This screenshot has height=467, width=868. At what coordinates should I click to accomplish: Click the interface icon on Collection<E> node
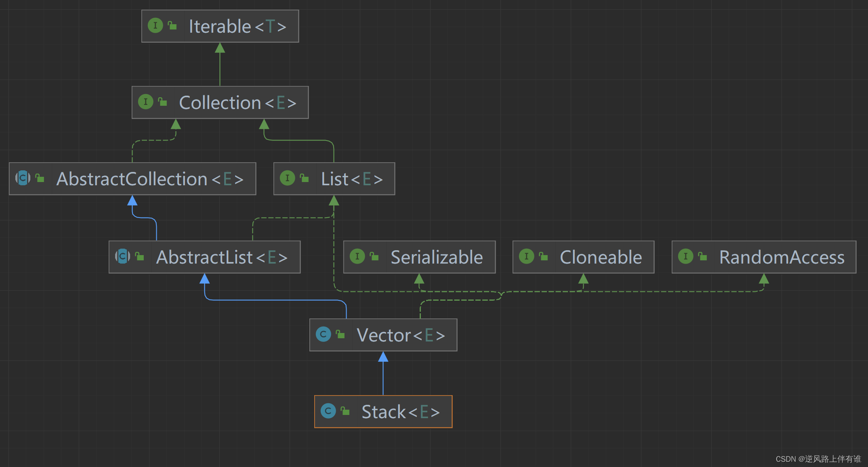tap(145, 102)
